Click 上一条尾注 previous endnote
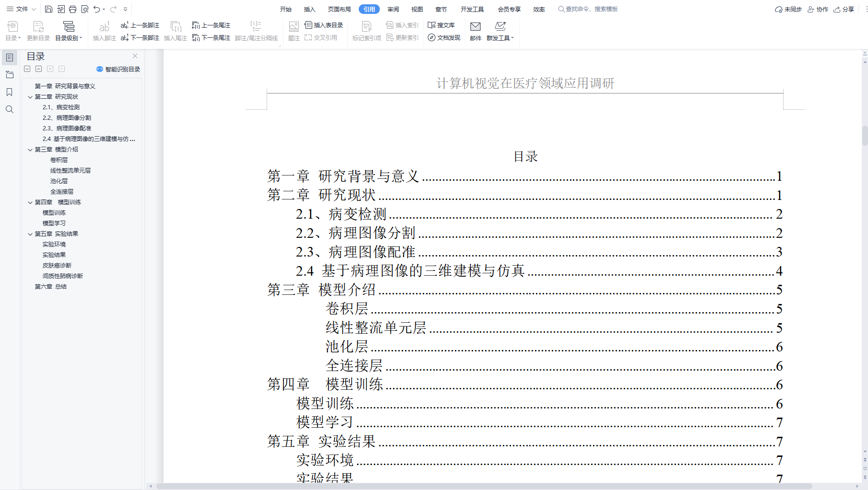Image resolution: width=868 pixels, height=490 pixels. pyautogui.click(x=211, y=25)
